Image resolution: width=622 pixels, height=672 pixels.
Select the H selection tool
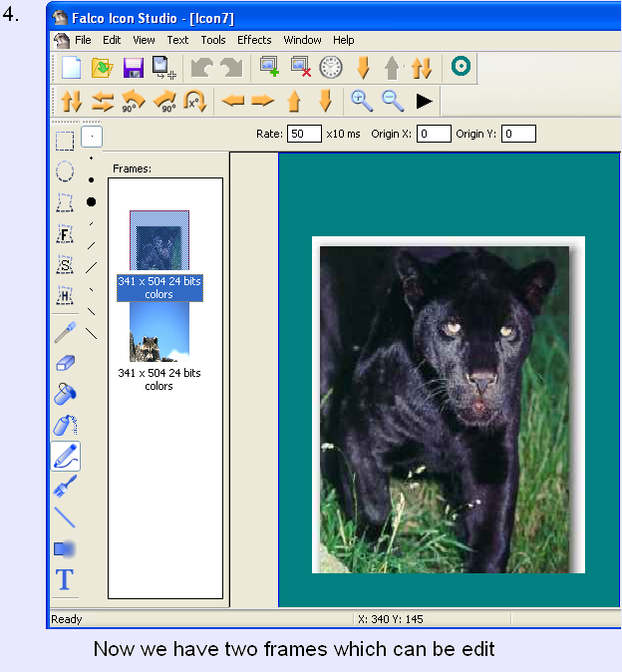[x=65, y=295]
